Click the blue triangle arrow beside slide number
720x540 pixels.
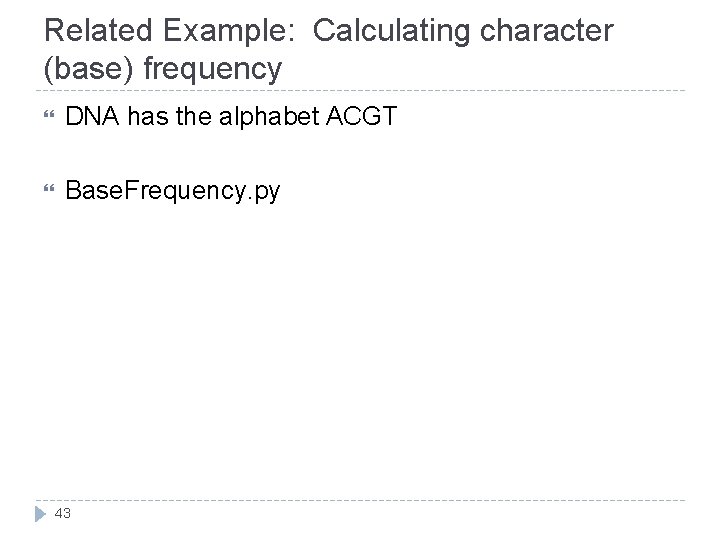coord(40,514)
